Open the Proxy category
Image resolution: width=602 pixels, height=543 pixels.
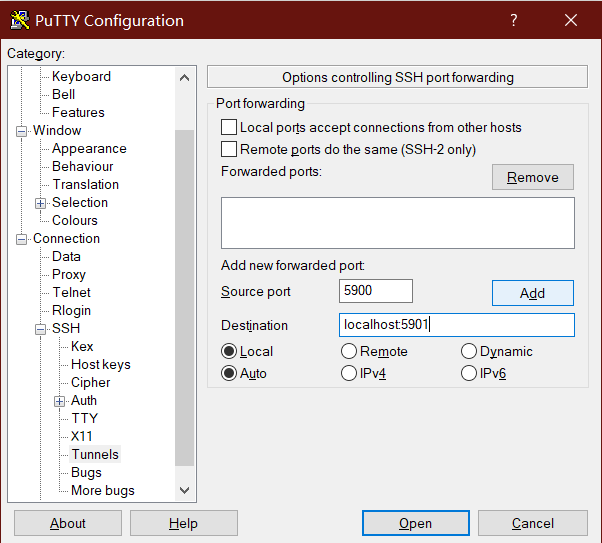click(69, 274)
